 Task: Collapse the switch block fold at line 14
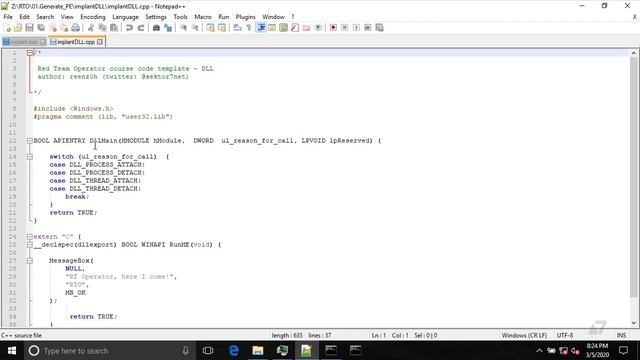pos(29,157)
